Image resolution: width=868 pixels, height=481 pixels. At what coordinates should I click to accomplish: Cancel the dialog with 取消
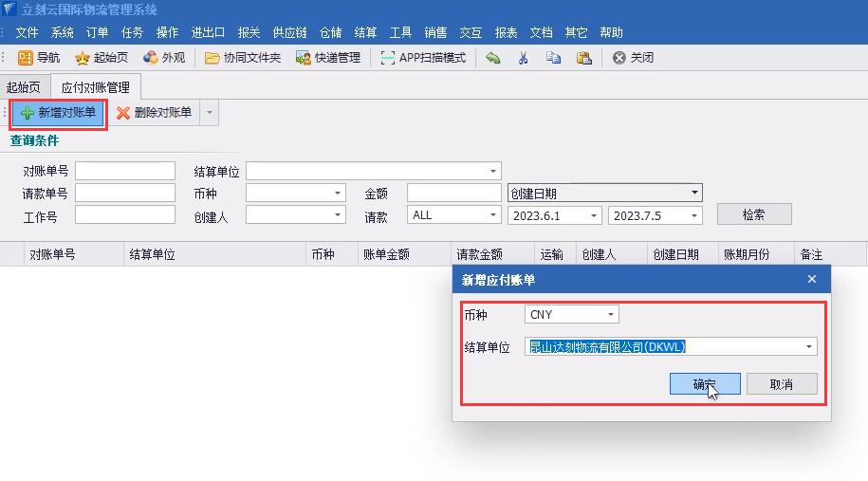782,383
